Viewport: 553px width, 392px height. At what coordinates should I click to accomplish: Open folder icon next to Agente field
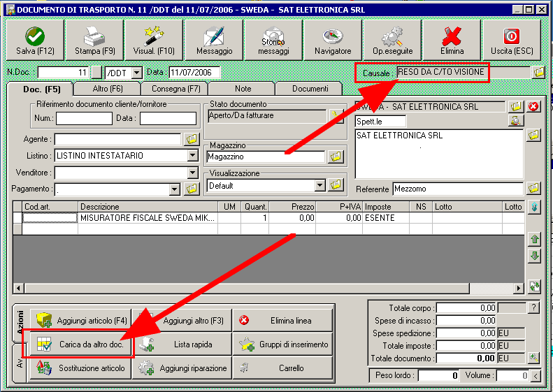tap(192, 139)
